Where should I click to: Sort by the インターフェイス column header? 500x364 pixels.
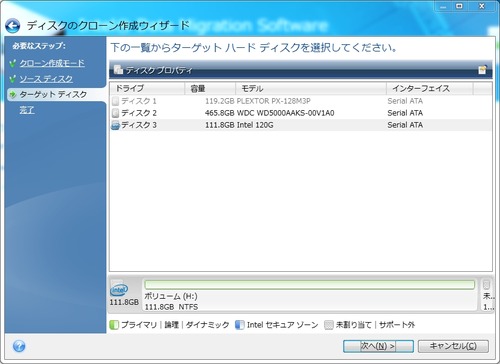[430, 88]
